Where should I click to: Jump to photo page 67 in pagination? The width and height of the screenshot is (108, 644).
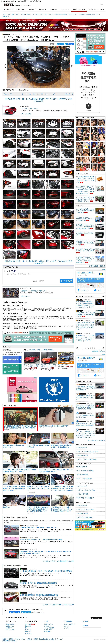54,94
